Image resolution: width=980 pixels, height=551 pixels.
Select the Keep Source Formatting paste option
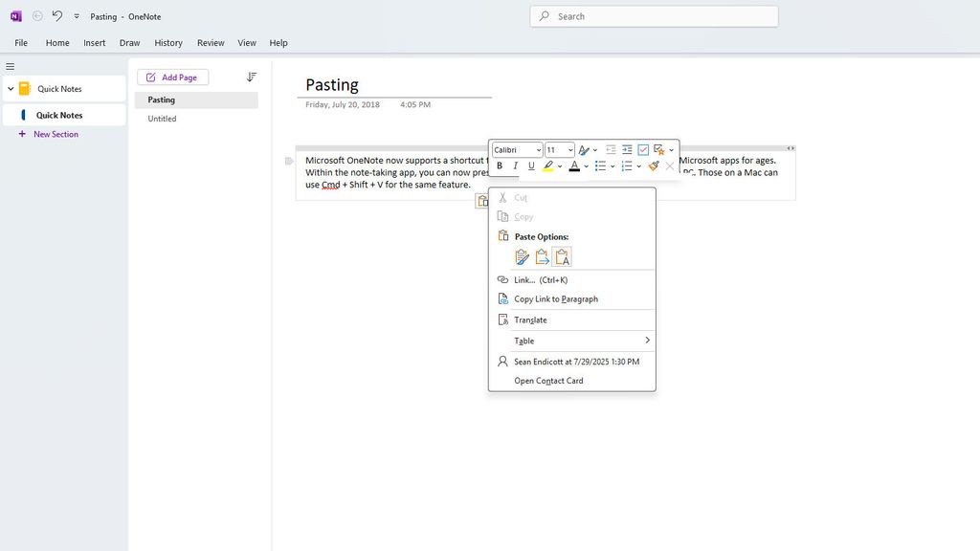[x=522, y=256]
